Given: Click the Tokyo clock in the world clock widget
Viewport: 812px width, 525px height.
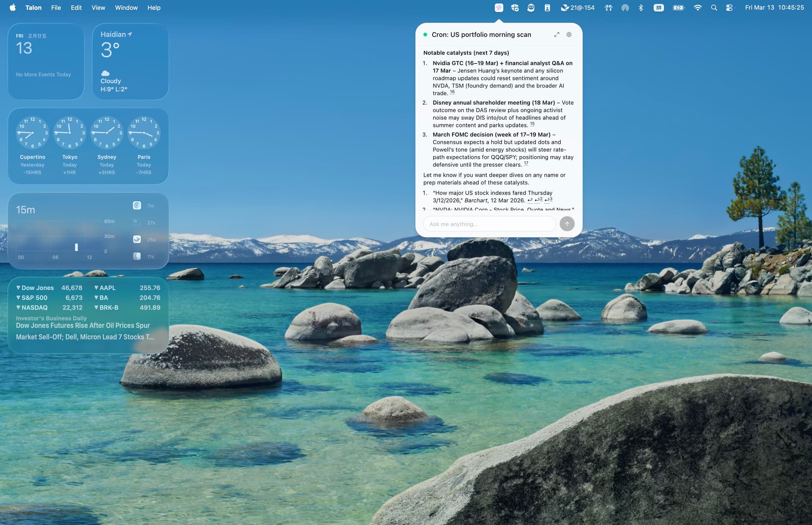Looking at the screenshot, I should [69, 133].
